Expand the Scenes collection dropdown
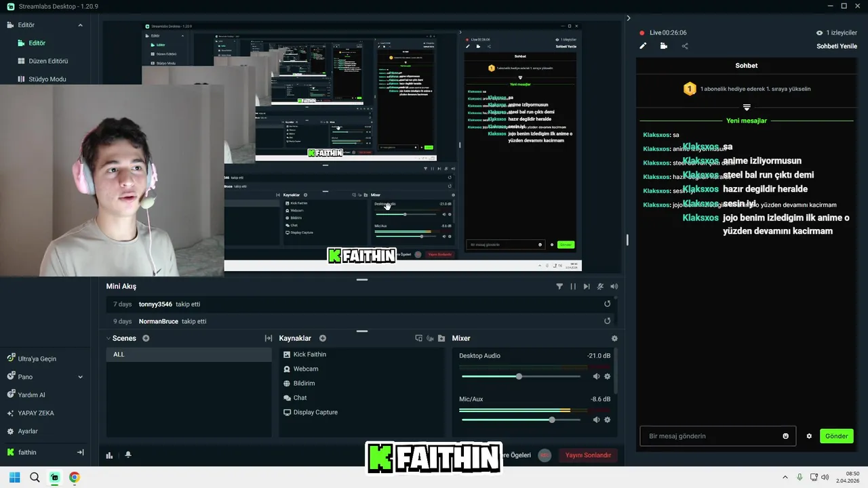Screen dimensions: 868x488 (x=108, y=338)
